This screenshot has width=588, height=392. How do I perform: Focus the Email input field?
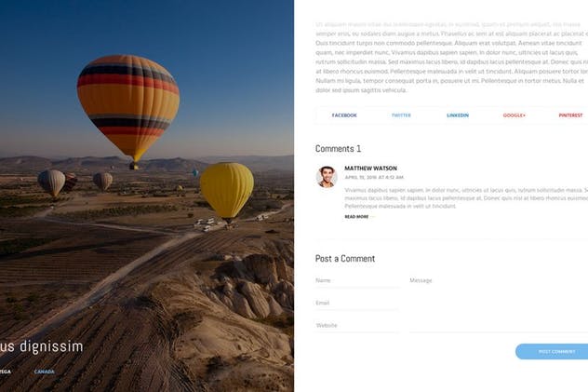[358, 304]
